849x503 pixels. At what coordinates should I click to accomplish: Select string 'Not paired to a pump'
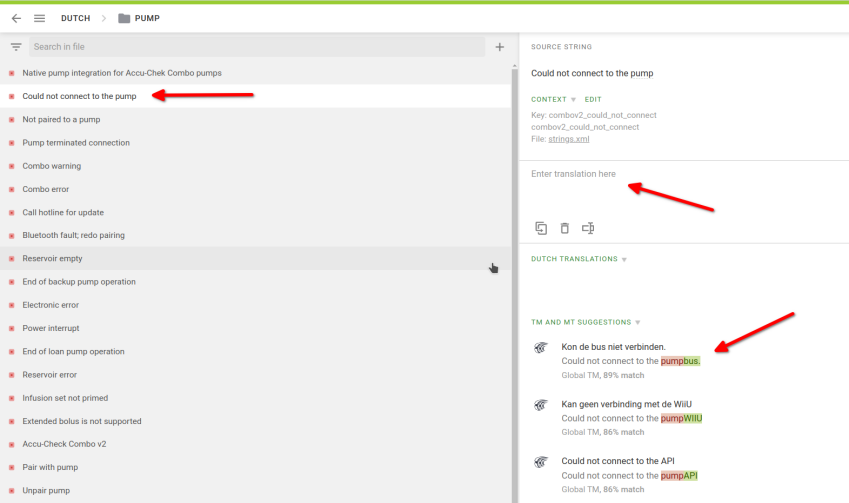point(61,120)
